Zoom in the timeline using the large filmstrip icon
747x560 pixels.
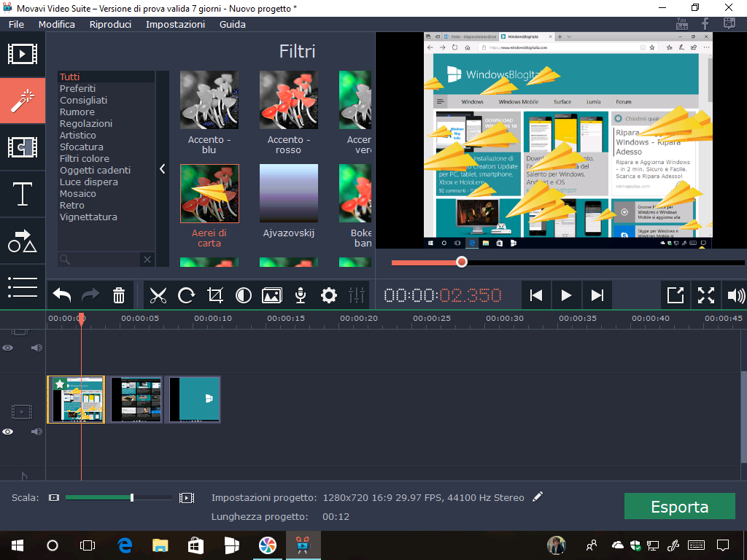click(187, 497)
